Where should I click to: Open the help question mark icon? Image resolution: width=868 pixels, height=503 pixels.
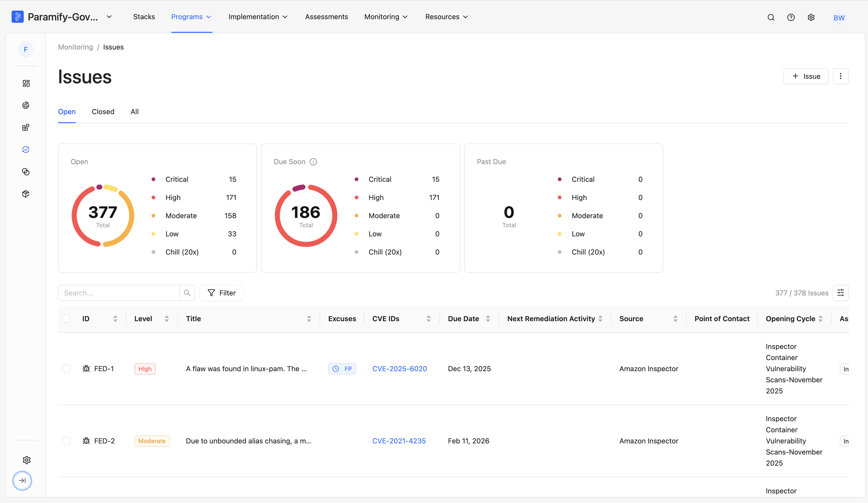pyautogui.click(x=791, y=17)
